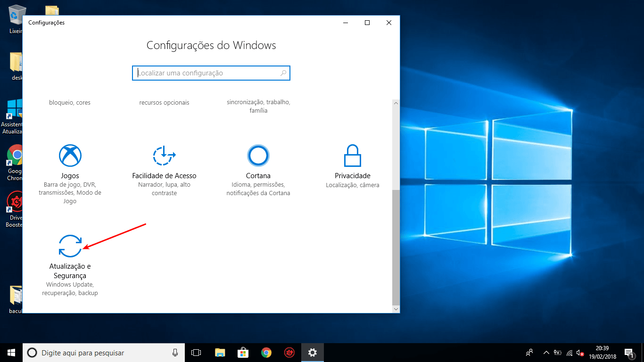Click the battery power tray icon
Viewport: 644px width, 362px height.
point(558,353)
